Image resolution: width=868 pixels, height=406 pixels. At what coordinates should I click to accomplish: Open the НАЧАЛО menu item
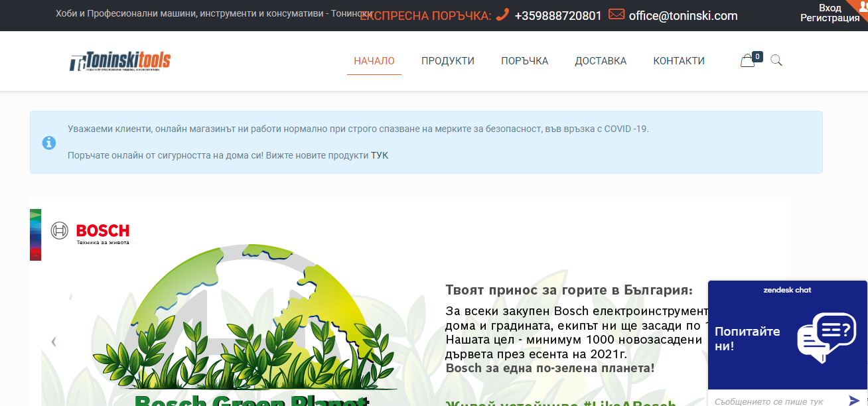click(374, 61)
